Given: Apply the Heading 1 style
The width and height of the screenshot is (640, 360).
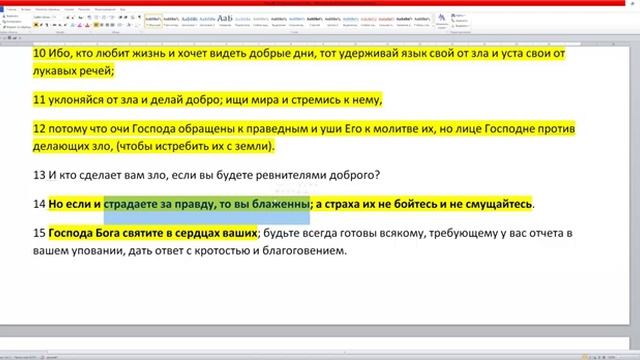Looking at the screenshot, I should 189,21.
